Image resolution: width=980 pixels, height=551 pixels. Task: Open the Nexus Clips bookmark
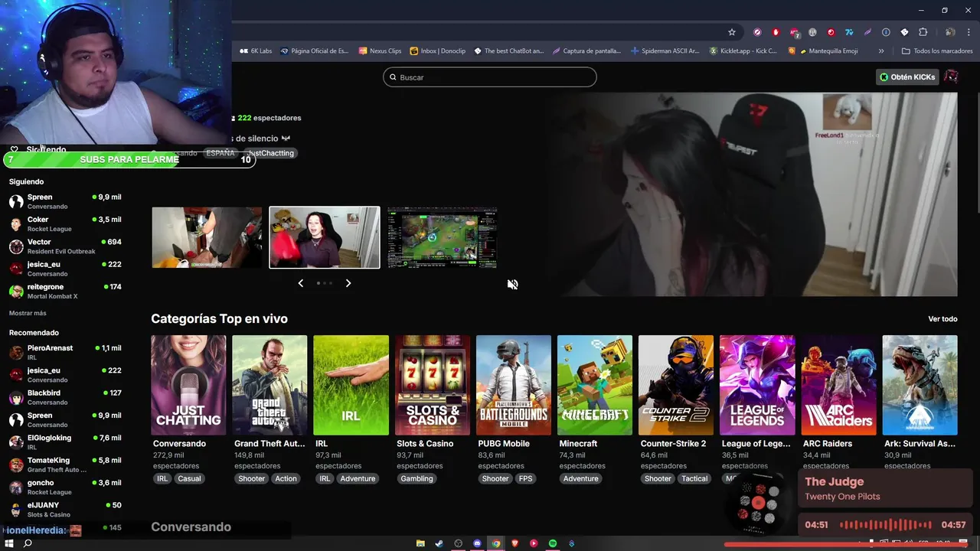tap(380, 51)
